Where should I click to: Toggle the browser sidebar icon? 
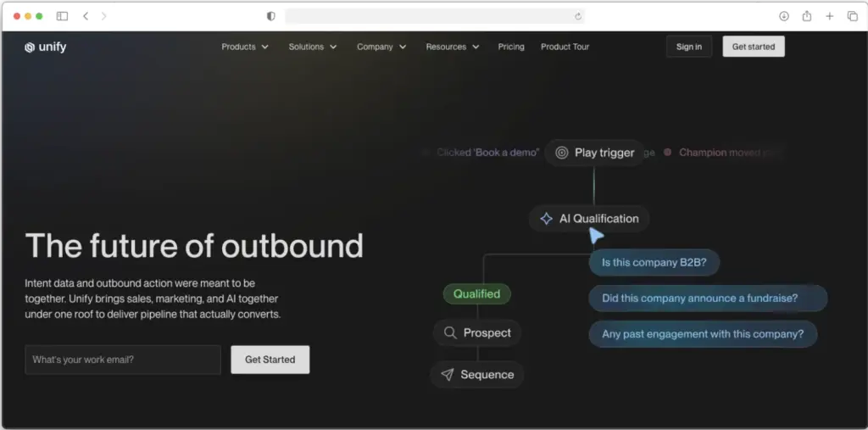(x=62, y=16)
